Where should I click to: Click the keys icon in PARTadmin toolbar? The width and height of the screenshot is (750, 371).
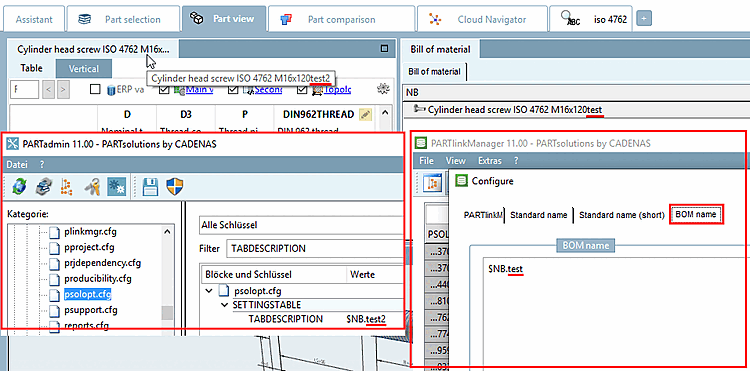click(x=91, y=186)
